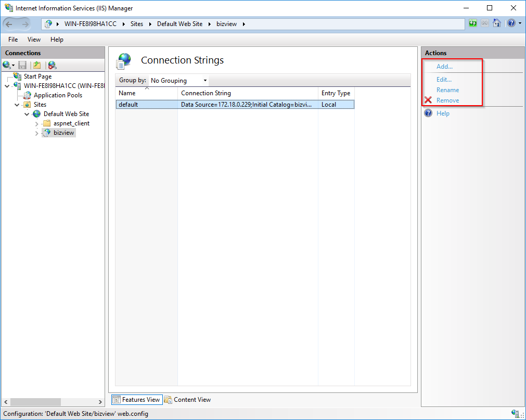The image size is (526, 420).
Task: Click the green Refresh page icon
Action: [x=472, y=23]
